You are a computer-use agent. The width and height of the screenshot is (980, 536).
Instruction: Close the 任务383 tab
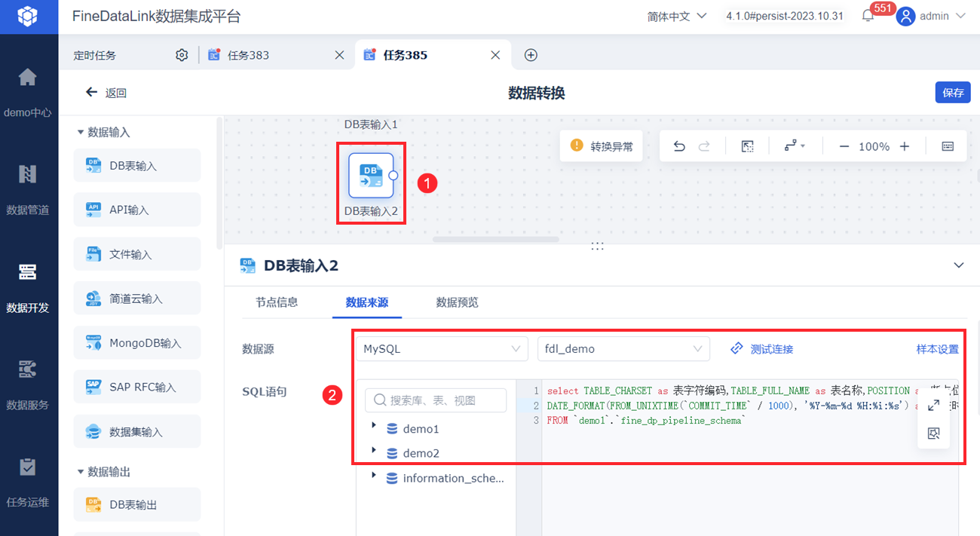click(339, 55)
